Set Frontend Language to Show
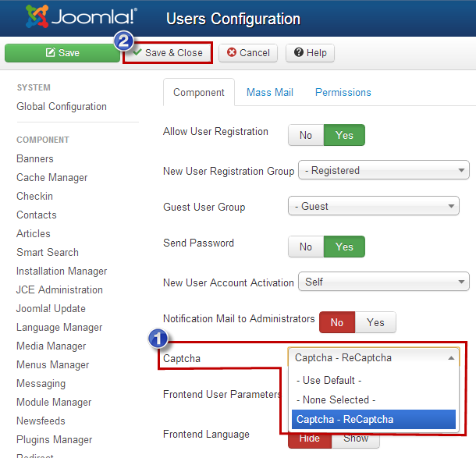 click(x=356, y=438)
